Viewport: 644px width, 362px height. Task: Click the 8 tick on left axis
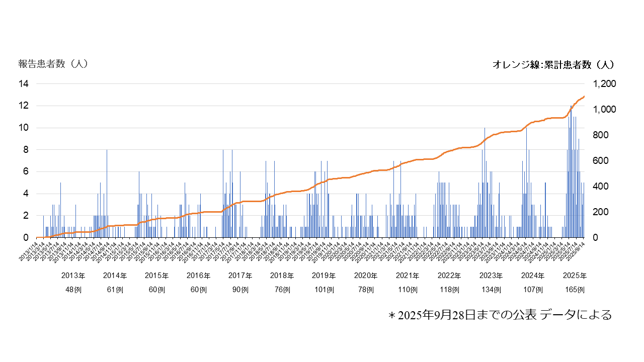(26, 150)
